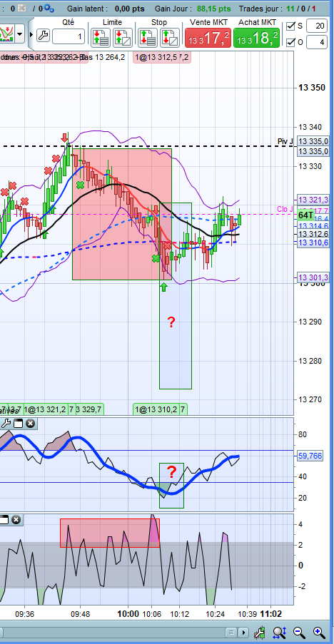Toggle the O checkbox

[291, 42]
